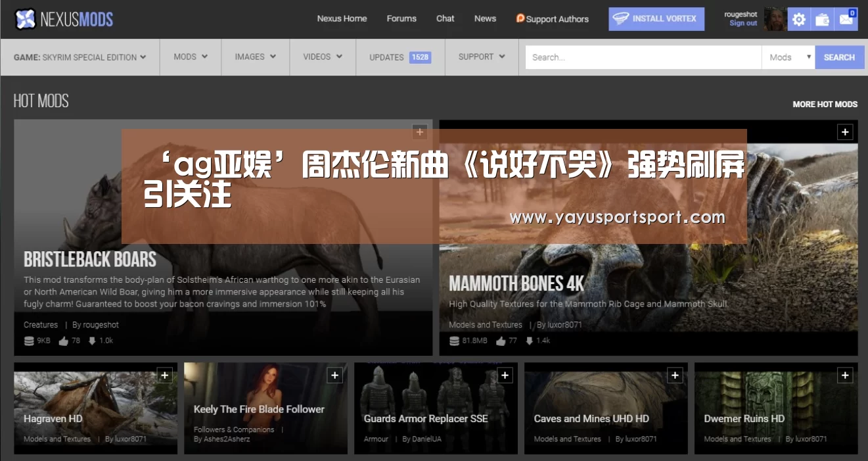This screenshot has height=461, width=868.
Task: Open the messages envelope icon
Action: [x=846, y=20]
